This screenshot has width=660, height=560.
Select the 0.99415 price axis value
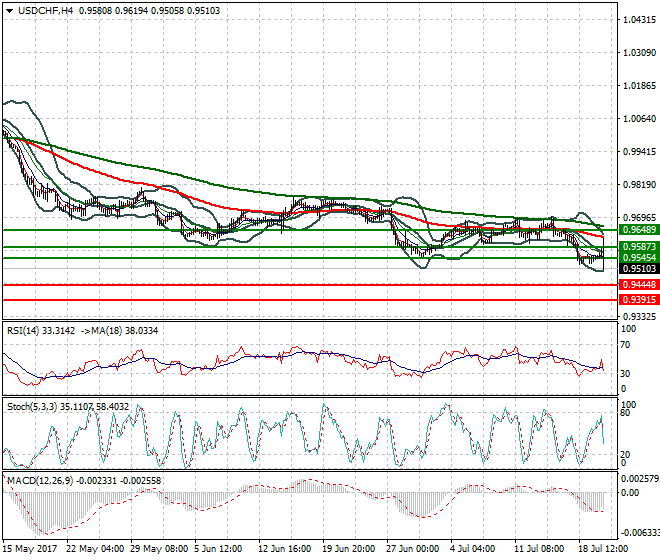click(639, 152)
